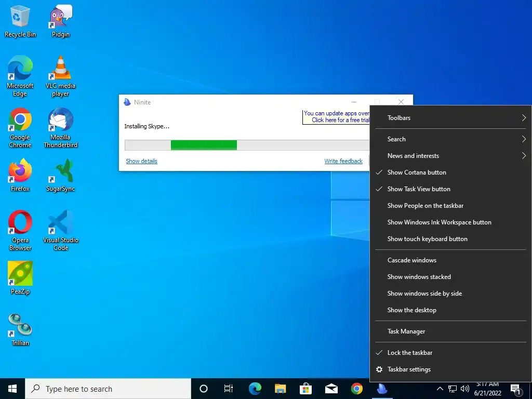Choose Show the desktop
This screenshot has width=532, height=399.
click(x=450, y=310)
